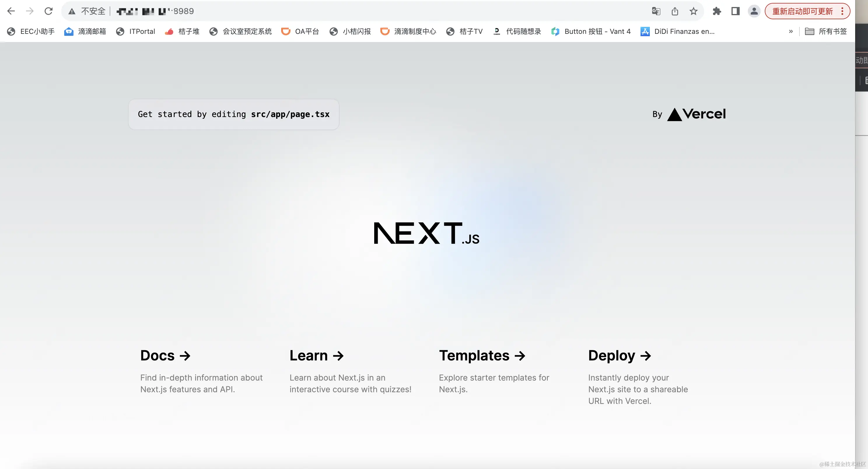The image size is (868, 469).
Task: Open the Extensions puzzle icon
Action: (x=717, y=11)
